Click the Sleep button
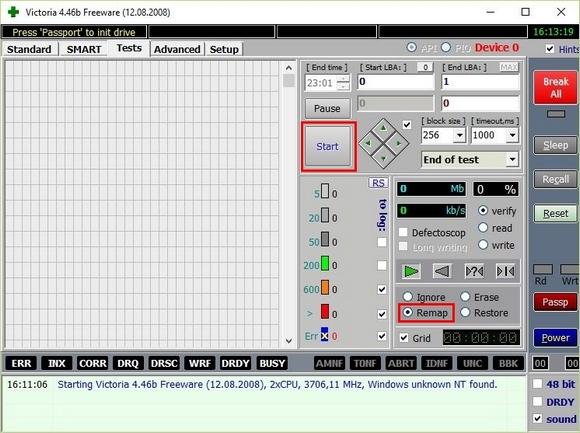580x433 pixels. point(555,145)
